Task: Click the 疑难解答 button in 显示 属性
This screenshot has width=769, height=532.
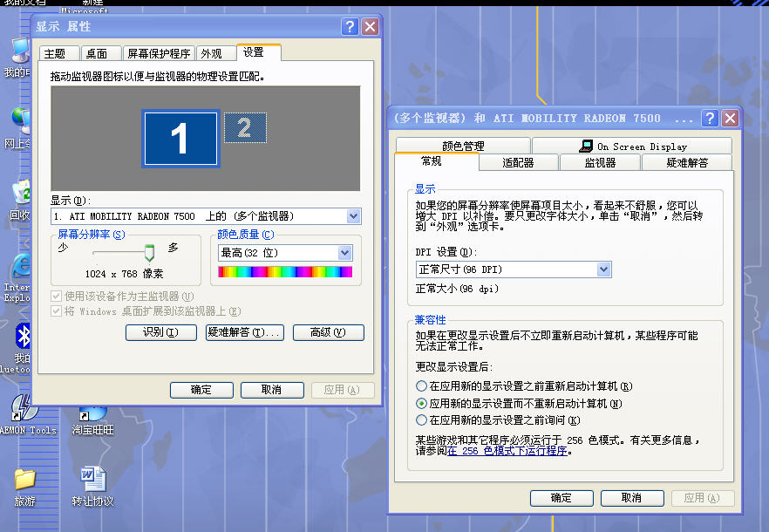Action: (x=245, y=332)
